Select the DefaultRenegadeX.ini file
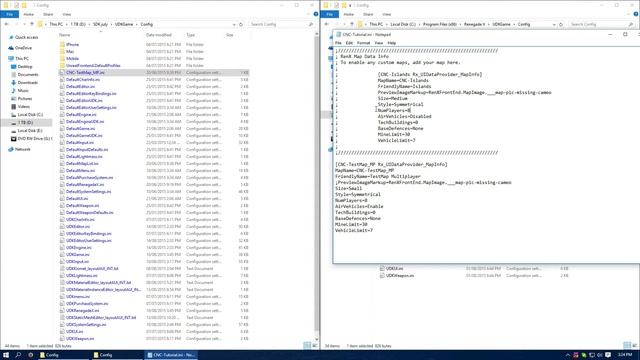Image resolution: width=640 pixels, height=360 pixels. point(85,184)
